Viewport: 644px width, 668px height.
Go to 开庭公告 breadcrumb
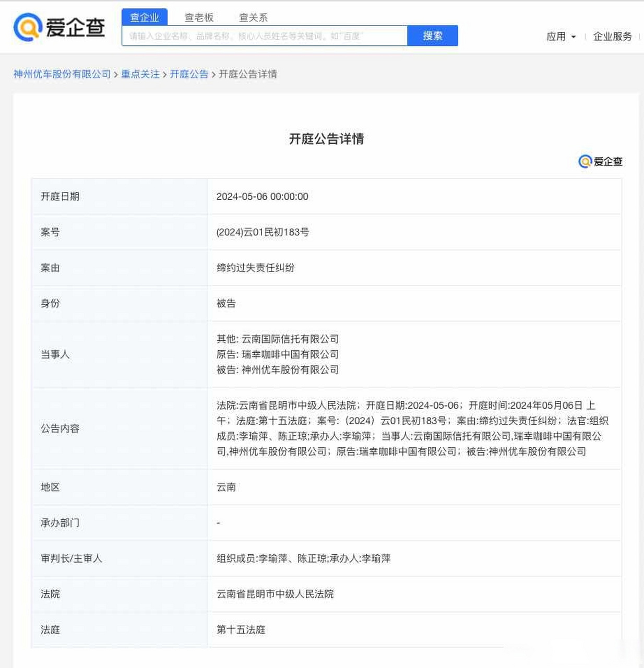(189, 74)
